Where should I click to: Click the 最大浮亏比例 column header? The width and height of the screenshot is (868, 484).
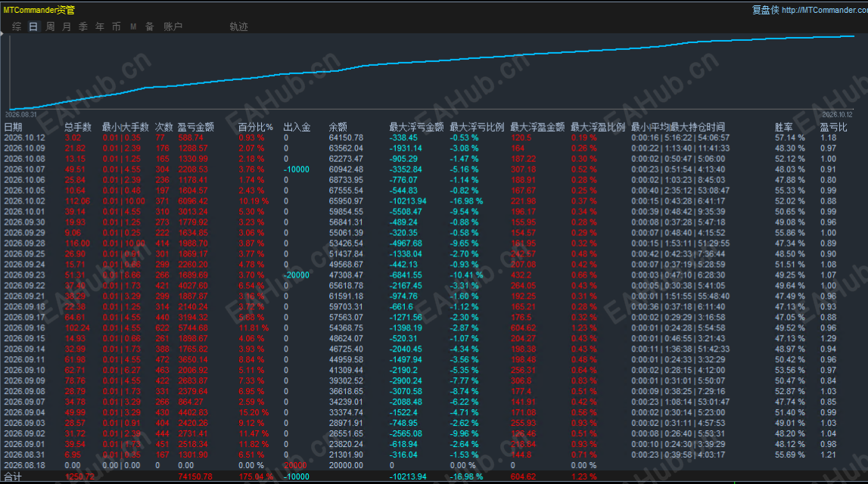pyautogui.click(x=477, y=127)
